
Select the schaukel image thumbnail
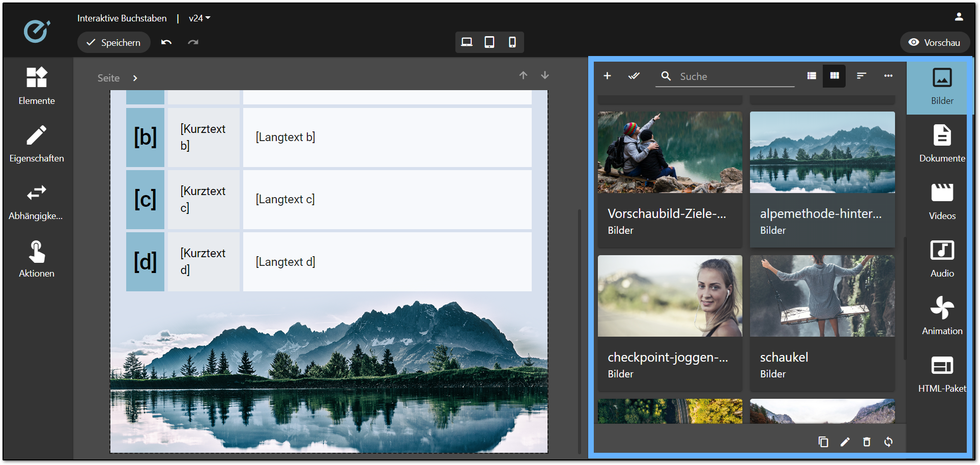click(x=822, y=296)
